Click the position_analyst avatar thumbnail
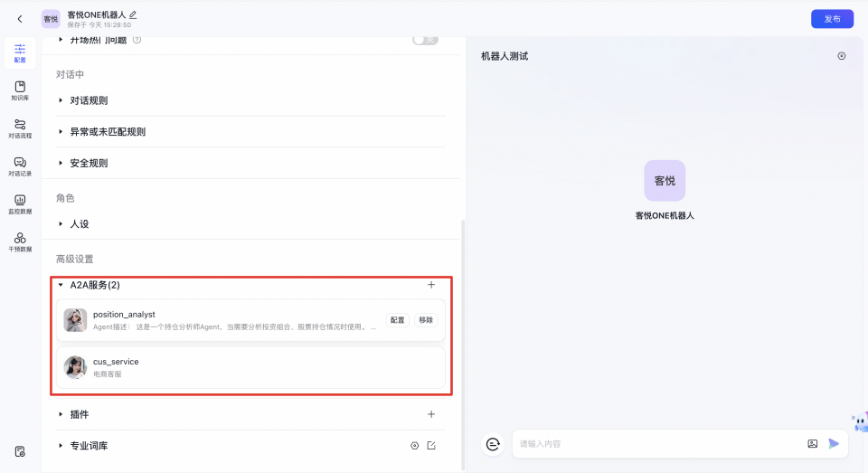 click(x=75, y=320)
